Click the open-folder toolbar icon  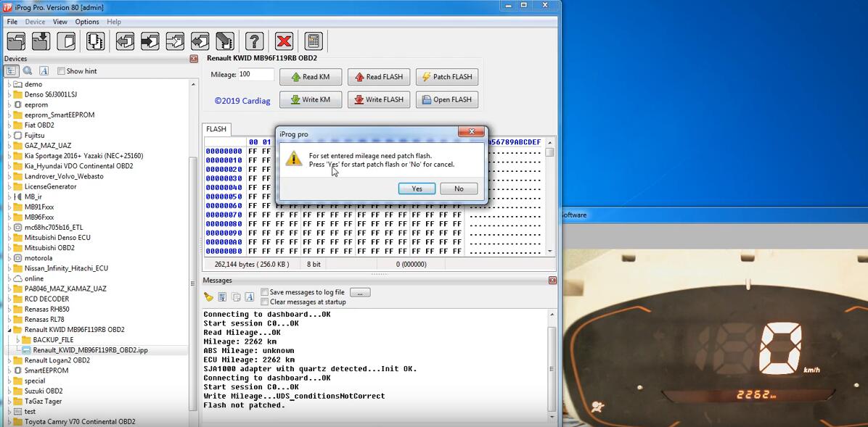point(15,41)
